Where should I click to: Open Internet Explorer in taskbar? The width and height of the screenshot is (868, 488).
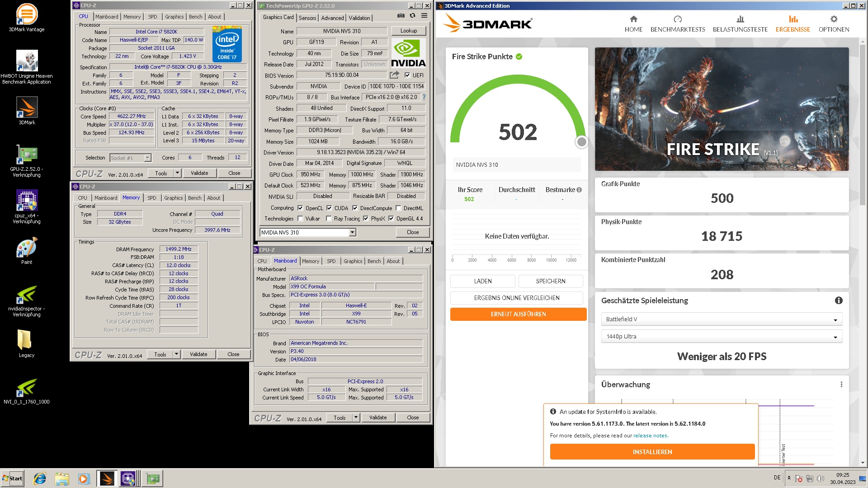point(40,479)
